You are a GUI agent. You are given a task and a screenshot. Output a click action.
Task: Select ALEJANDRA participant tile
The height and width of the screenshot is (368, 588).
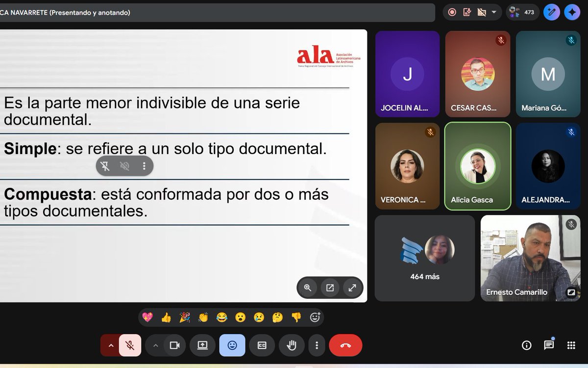548,166
